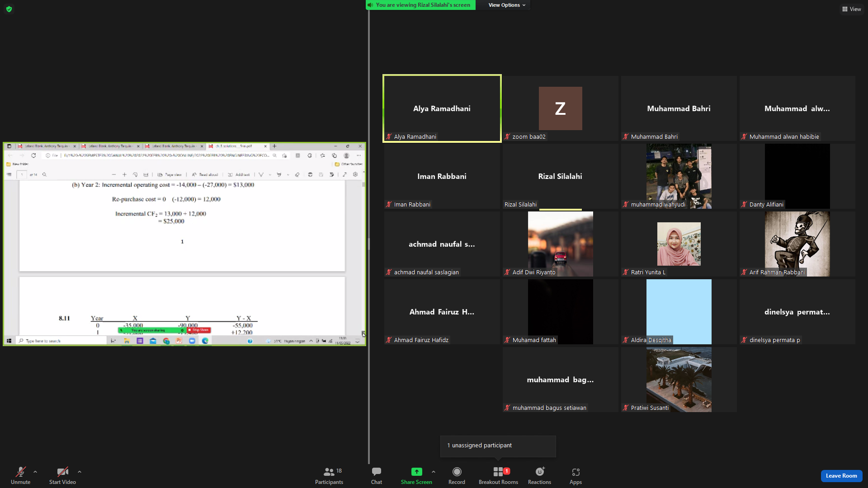
Task: Click the 'Iman Rabbani' name label
Action: [412, 205]
